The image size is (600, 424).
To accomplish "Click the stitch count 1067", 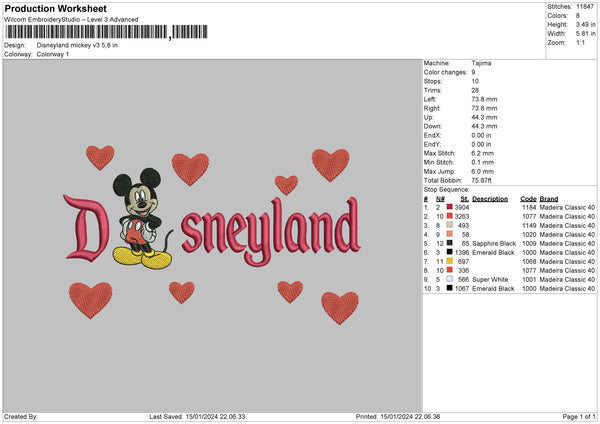I will (x=462, y=289).
